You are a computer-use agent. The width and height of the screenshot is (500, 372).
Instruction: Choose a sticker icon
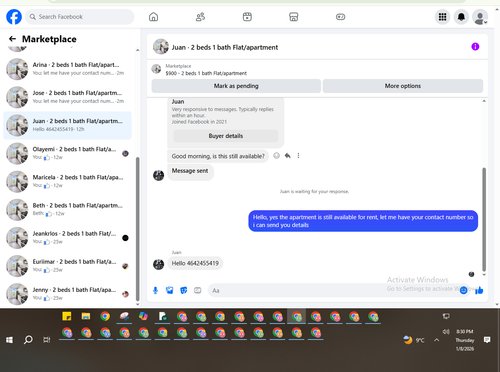pyautogui.click(x=184, y=290)
